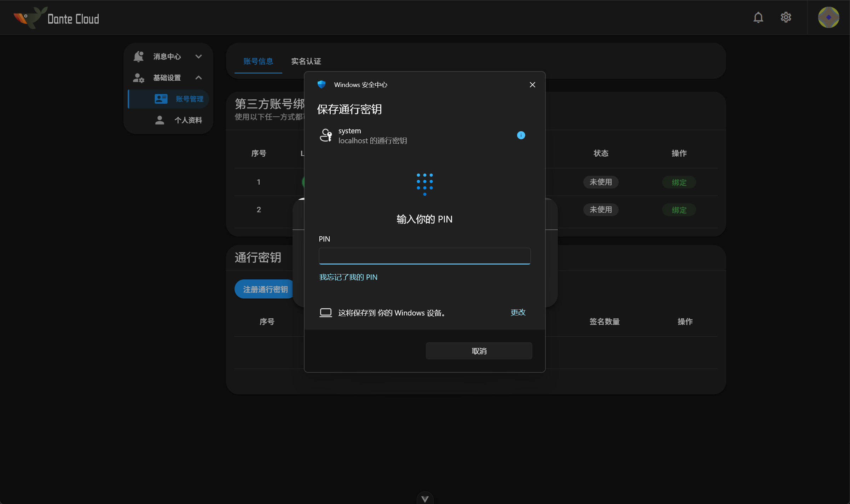Switch to the 实名认证 tab

[x=306, y=61]
